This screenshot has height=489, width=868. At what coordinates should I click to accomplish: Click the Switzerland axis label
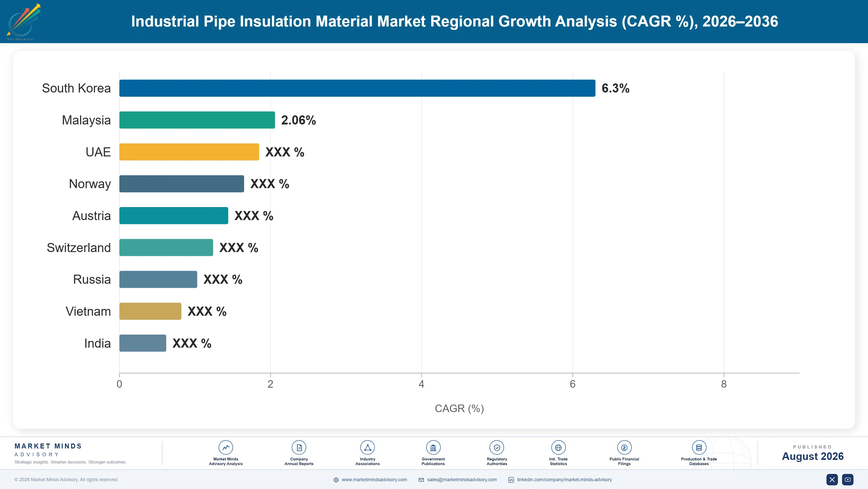click(78, 248)
